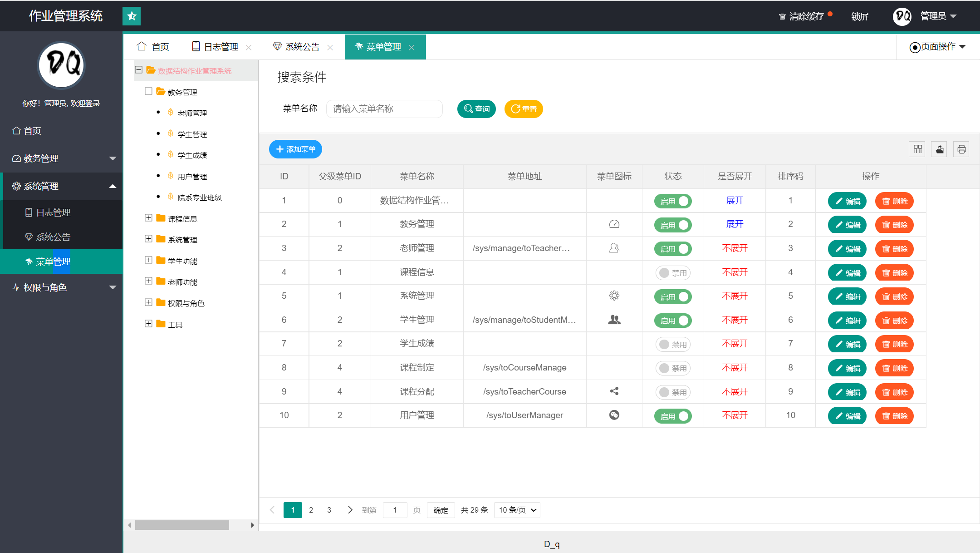
Task: Click the 清除缓存 trash icon
Action: click(782, 17)
